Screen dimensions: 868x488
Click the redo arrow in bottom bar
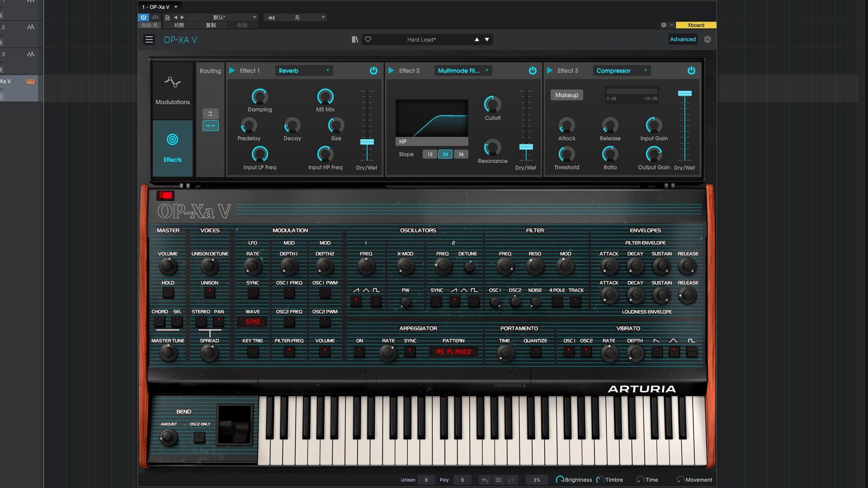coord(511,480)
